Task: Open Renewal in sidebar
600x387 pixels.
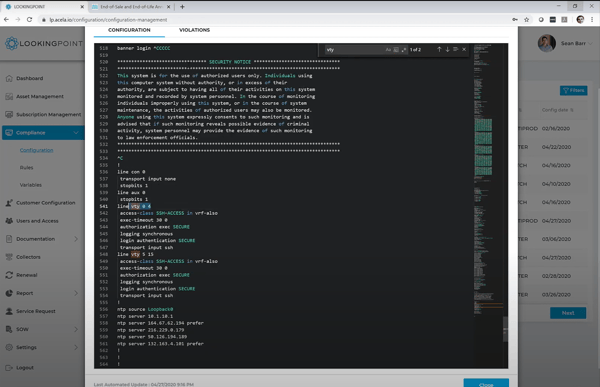Action: click(26, 275)
